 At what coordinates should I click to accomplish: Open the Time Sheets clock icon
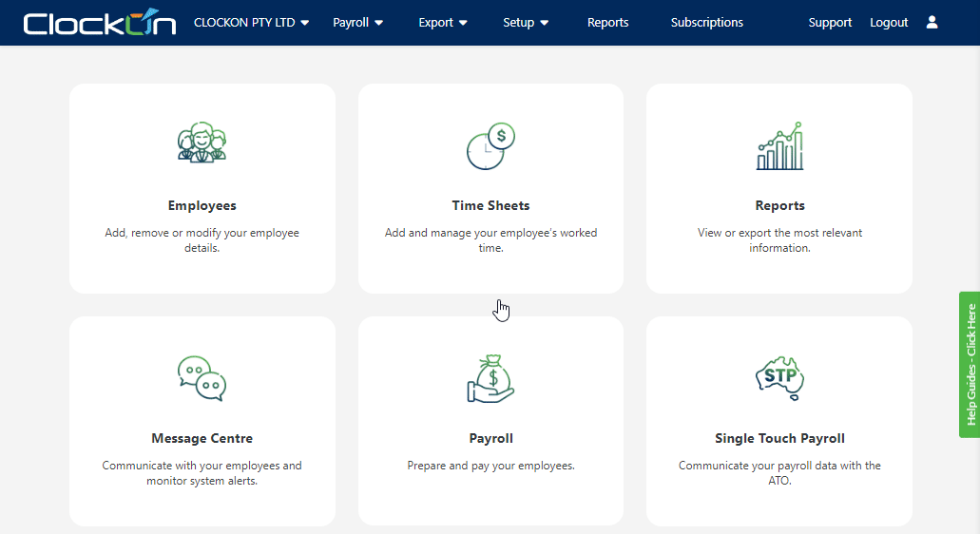point(490,146)
